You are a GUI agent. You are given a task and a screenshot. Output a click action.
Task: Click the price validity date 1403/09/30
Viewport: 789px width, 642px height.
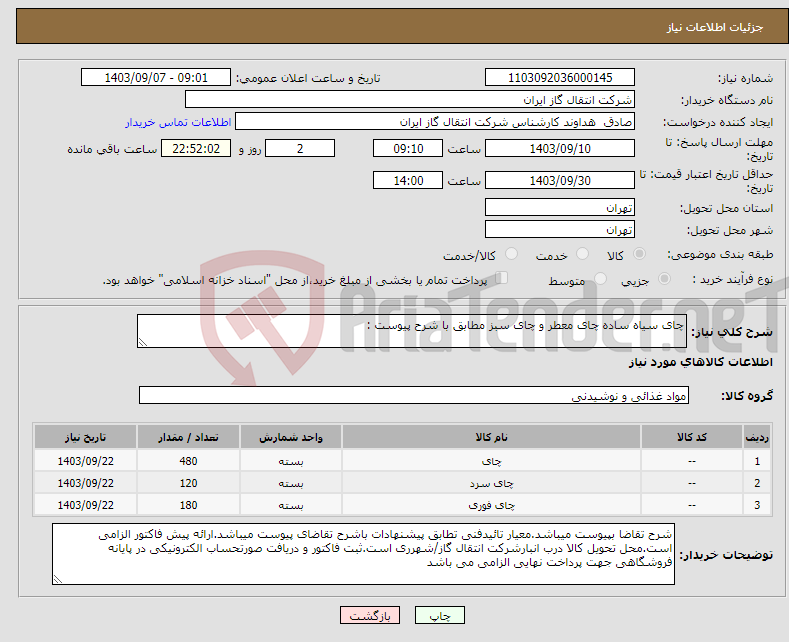pyautogui.click(x=560, y=180)
